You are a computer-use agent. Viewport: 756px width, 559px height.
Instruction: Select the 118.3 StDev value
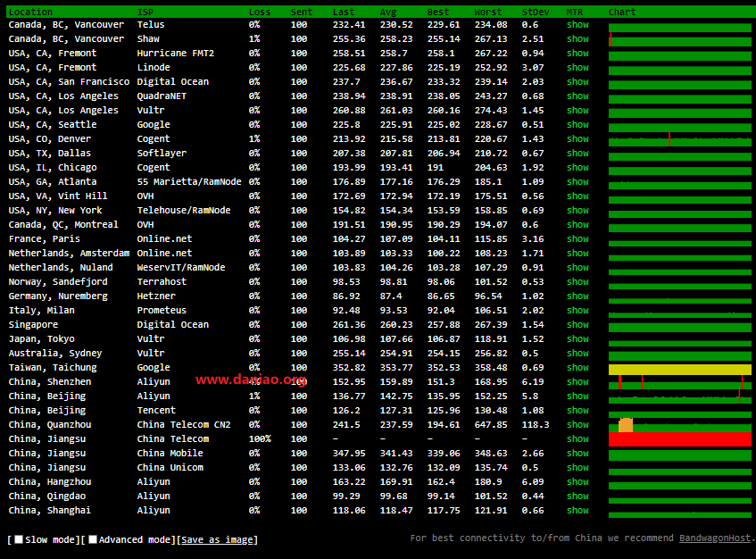click(536, 425)
